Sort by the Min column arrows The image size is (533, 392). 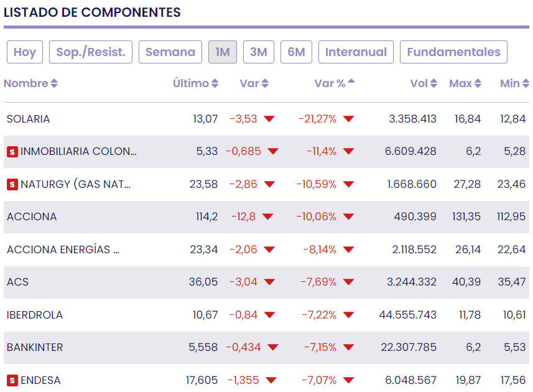[x=525, y=83]
